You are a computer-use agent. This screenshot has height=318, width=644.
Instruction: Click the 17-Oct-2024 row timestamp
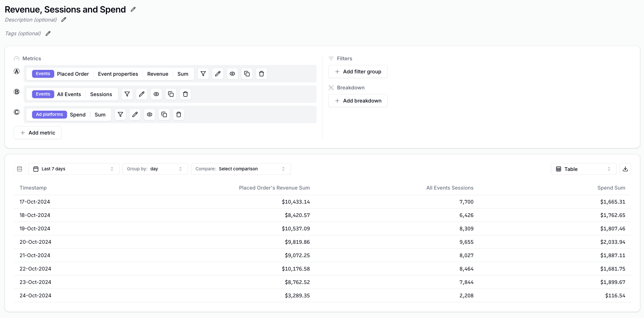click(x=35, y=202)
